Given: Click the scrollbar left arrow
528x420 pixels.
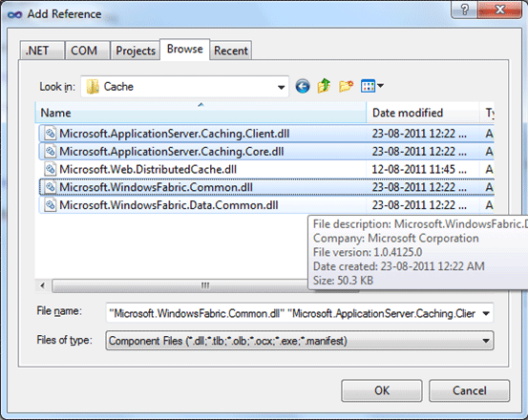Looking at the screenshot, I should click(x=42, y=285).
